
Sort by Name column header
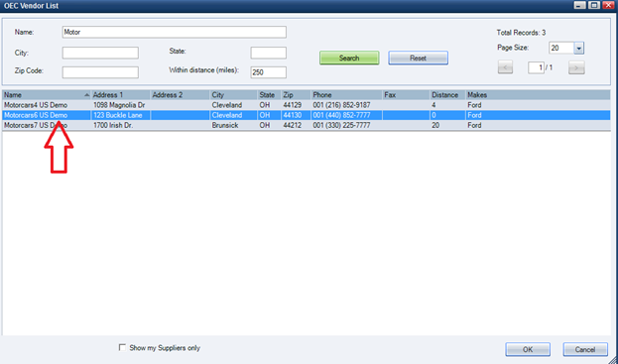(x=47, y=95)
